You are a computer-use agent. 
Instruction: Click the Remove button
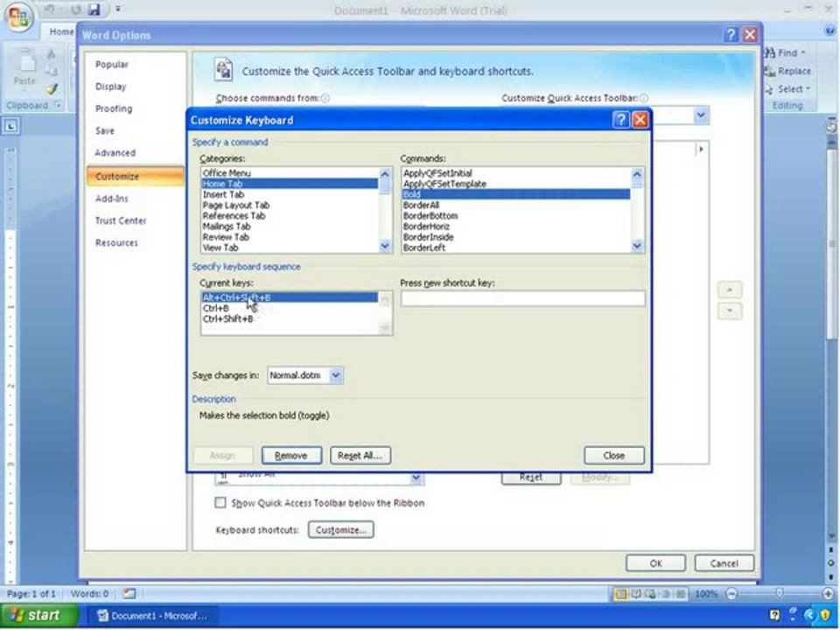(291, 455)
